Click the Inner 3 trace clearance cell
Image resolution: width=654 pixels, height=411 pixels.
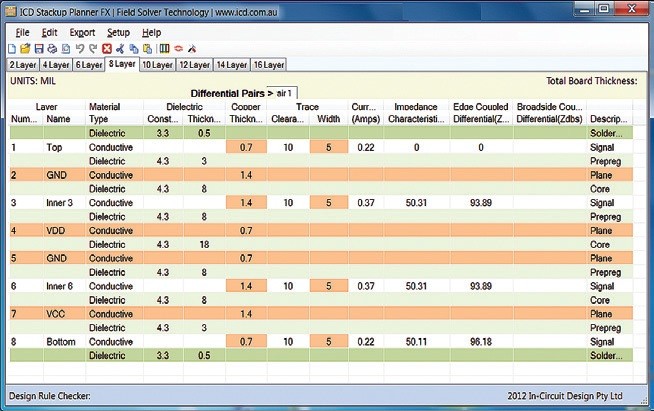tap(288, 202)
